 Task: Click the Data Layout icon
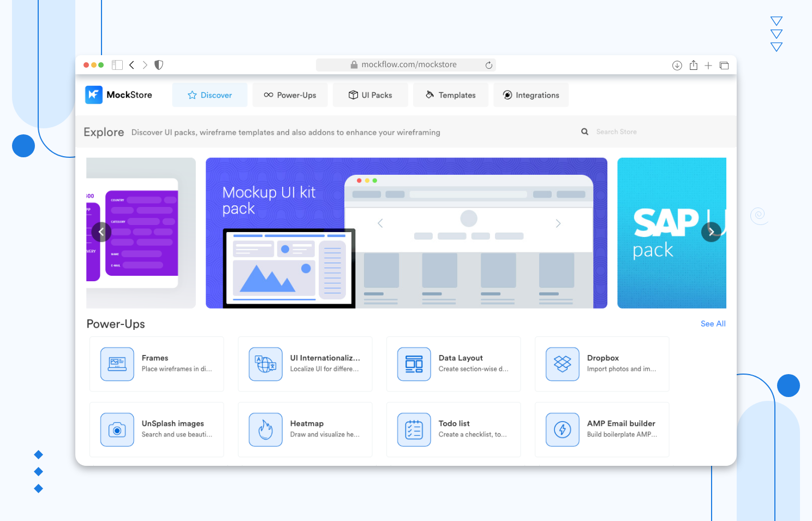pos(414,364)
